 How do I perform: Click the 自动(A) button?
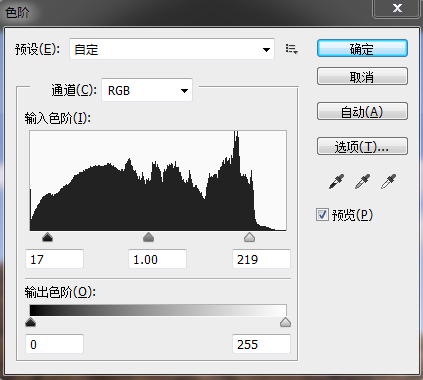click(362, 111)
